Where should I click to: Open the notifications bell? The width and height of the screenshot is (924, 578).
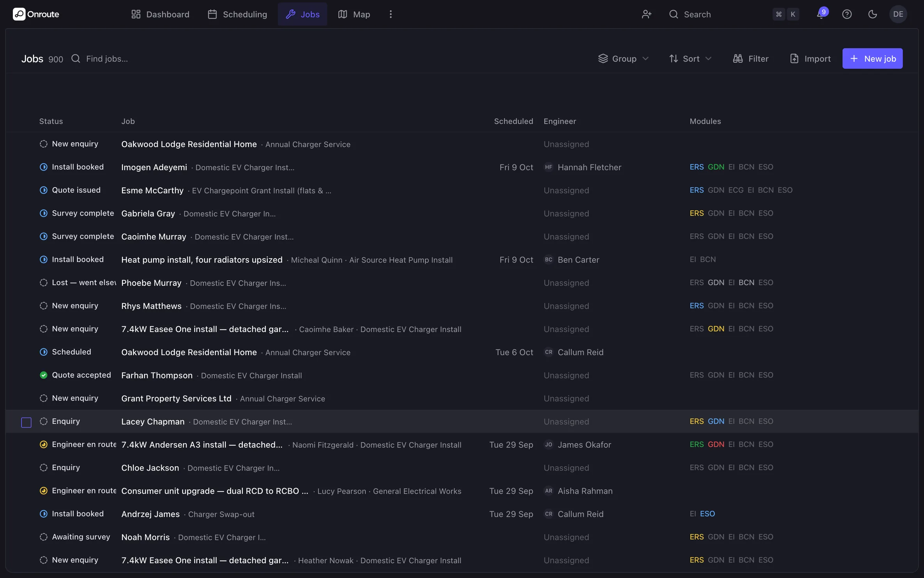821,14
